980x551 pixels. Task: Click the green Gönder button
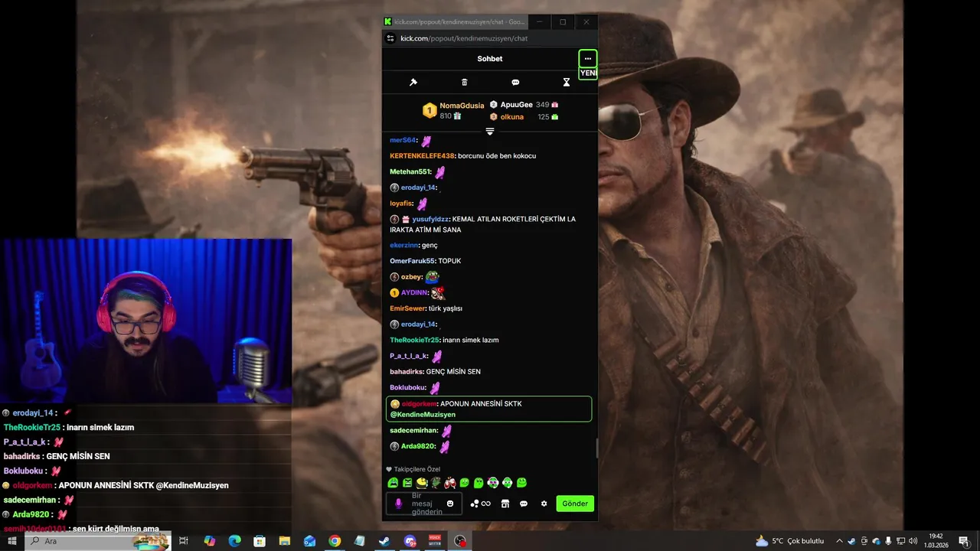pos(575,504)
